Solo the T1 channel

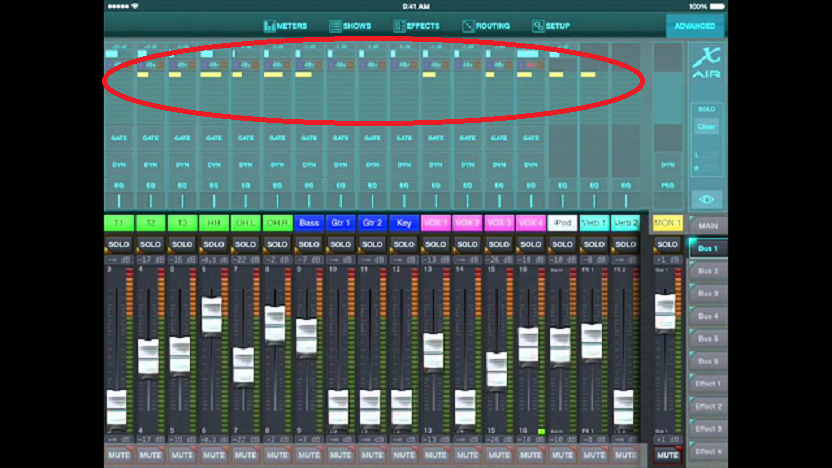[119, 245]
